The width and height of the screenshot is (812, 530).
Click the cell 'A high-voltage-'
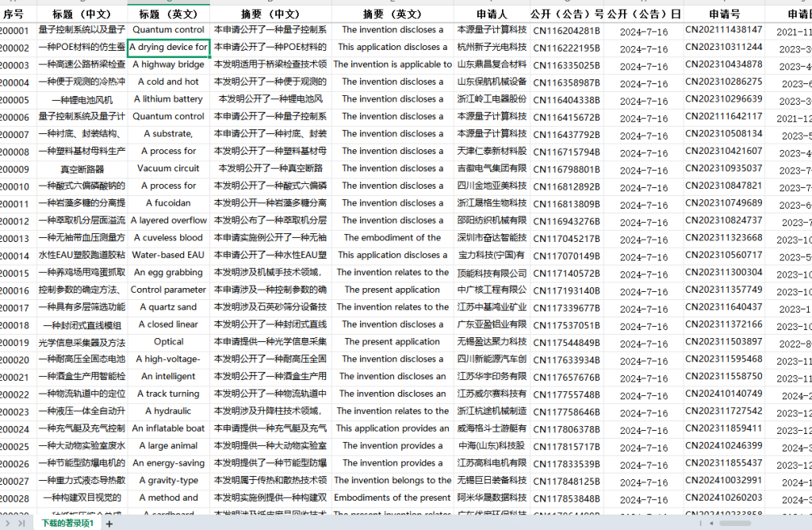tap(168, 359)
